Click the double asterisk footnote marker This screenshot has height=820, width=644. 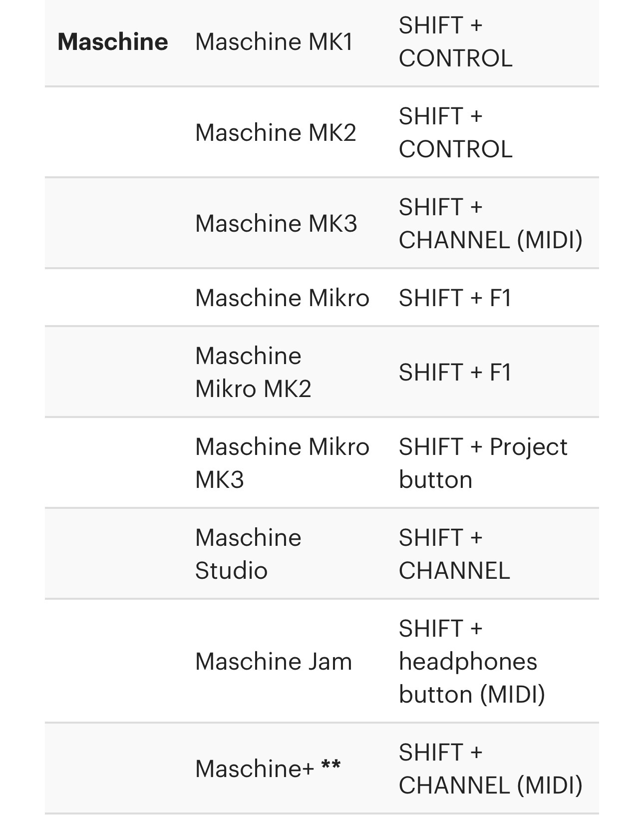331,766
